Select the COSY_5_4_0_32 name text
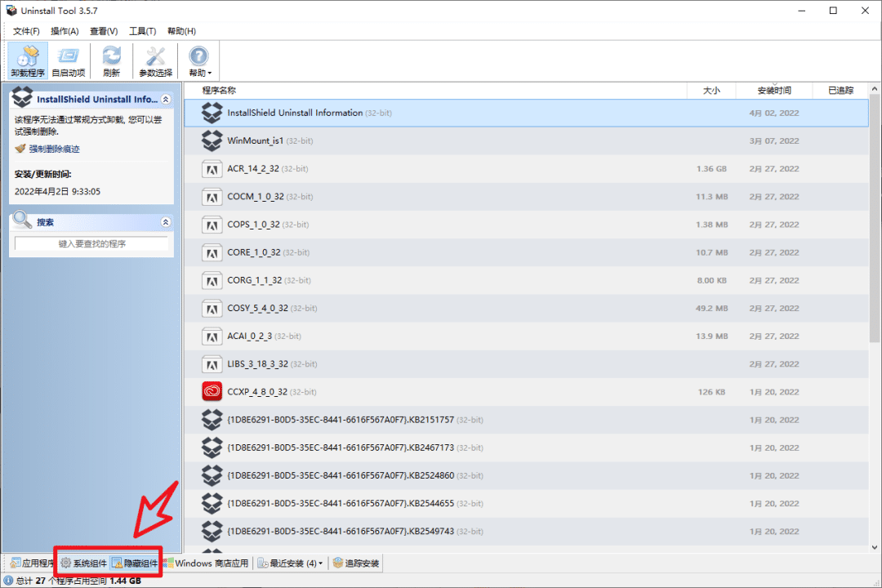The image size is (882, 588). [257, 309]
